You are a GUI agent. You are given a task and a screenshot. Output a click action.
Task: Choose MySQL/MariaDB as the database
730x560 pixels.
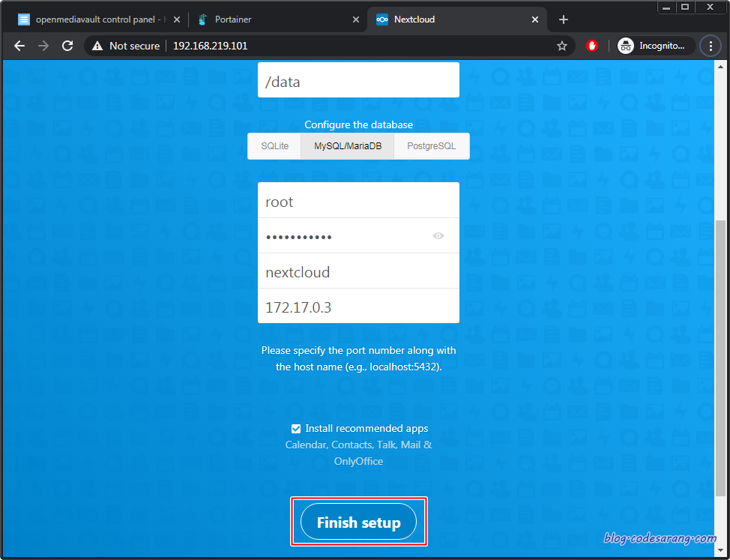[348, 146]
